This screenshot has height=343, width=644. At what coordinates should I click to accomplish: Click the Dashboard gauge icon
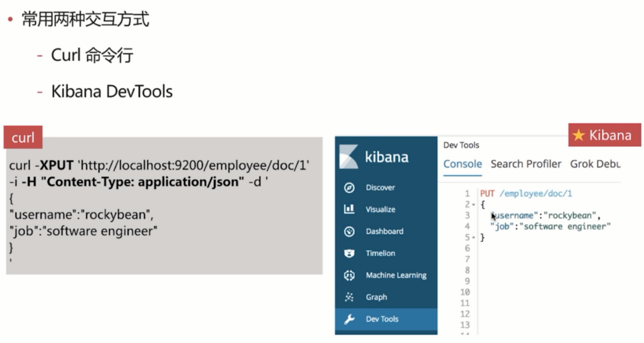point(349,231)
